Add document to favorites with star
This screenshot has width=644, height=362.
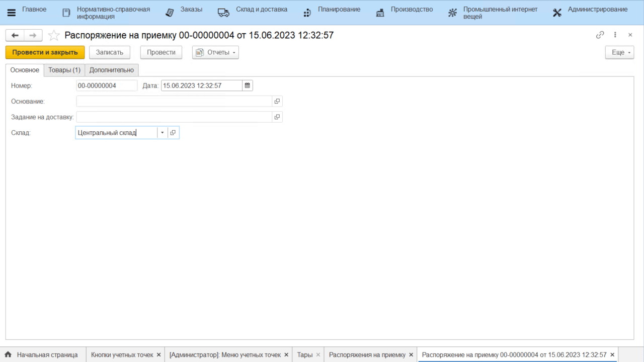click(x=54, y=35)
